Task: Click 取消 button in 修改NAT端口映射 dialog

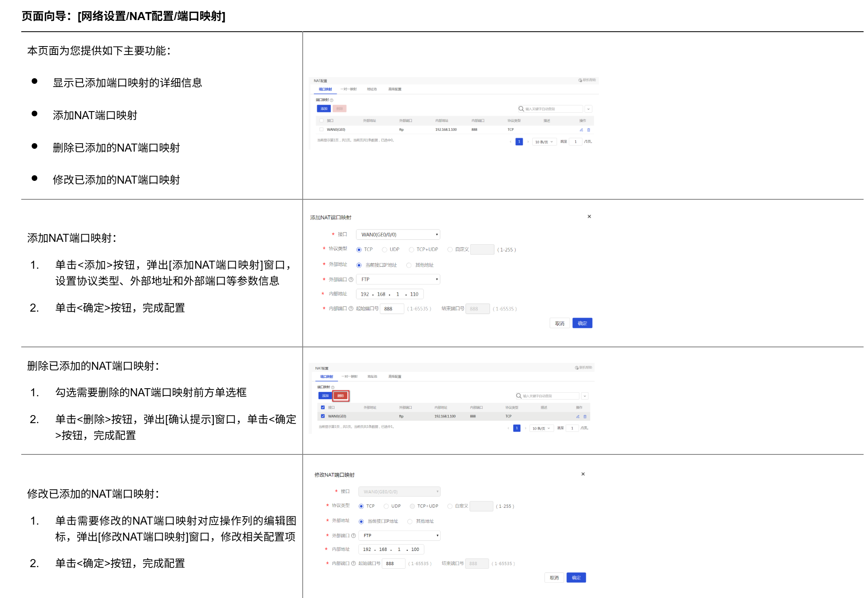Action: click(554, 578)
